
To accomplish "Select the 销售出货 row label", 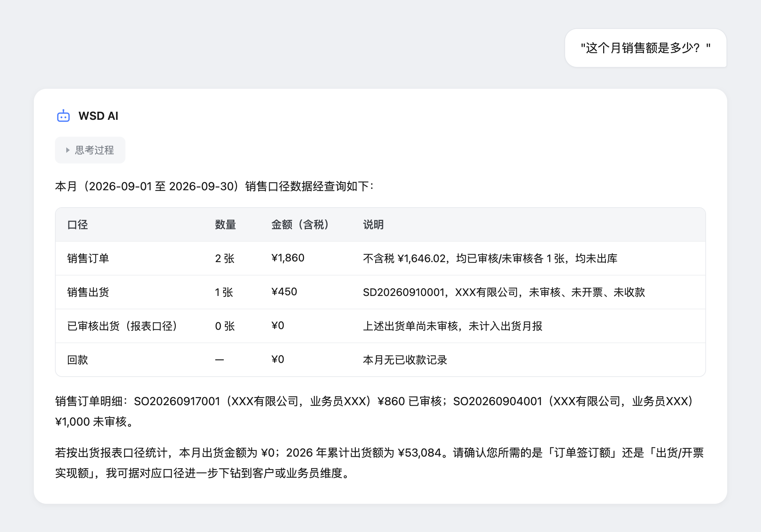I will [88, 292].
